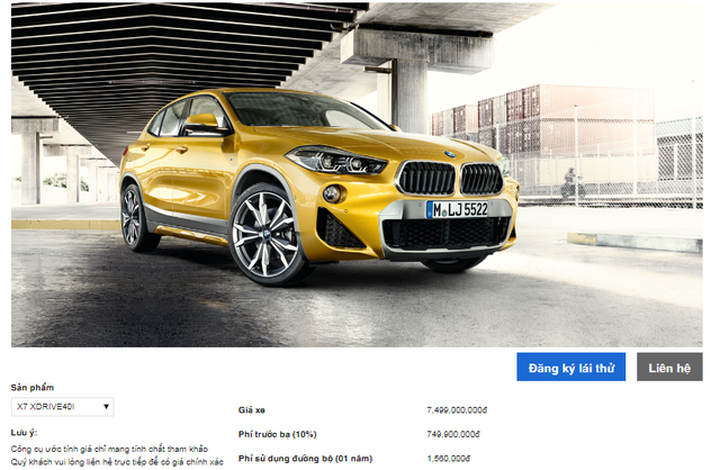Click the rear alloy wheel of the car
This screenshot has width=720, height=470.
[x=134, y=218]
